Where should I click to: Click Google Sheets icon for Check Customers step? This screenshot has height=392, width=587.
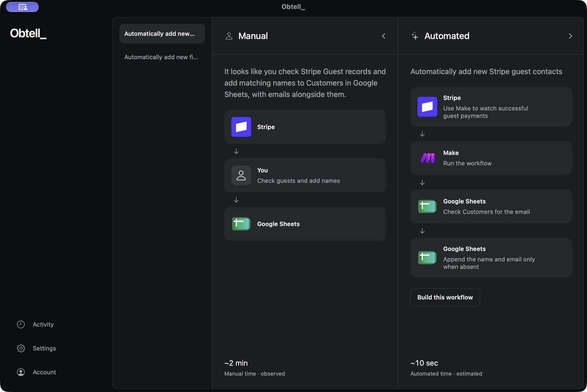[427, 206]
